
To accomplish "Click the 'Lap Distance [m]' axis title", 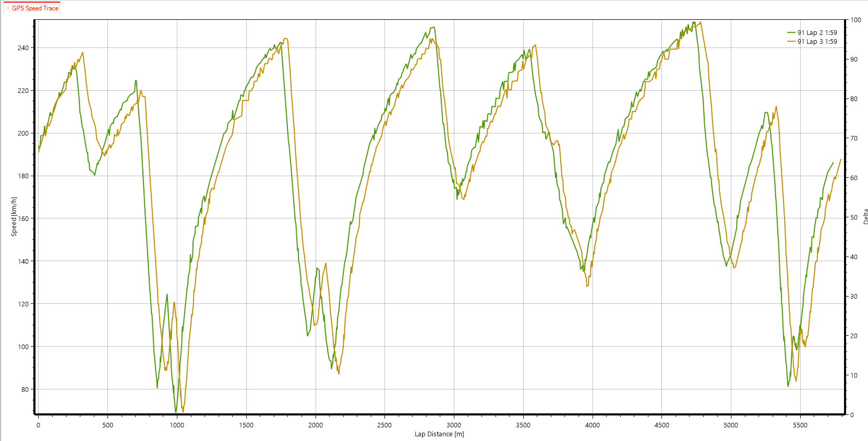I will [x=439, y=434].
